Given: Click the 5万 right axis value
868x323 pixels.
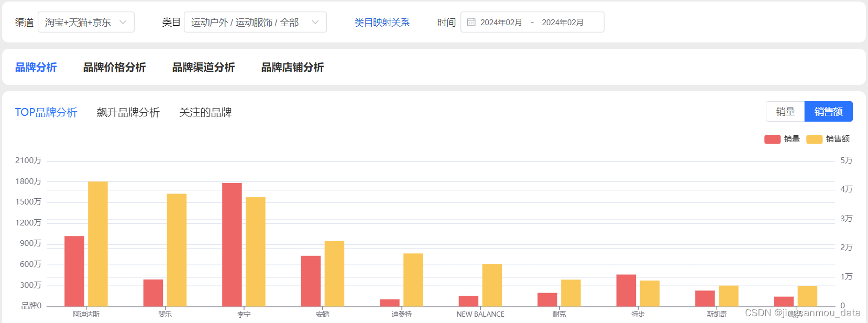Looking at the screenshot, I should click(847, 160).
